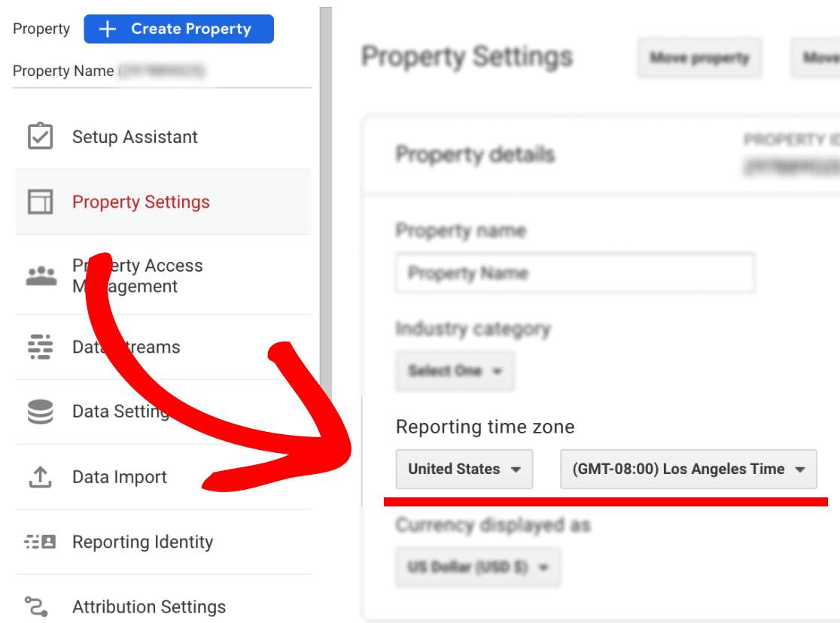
Task: Open the United States country dropdown
Action: tap(464, 469)
